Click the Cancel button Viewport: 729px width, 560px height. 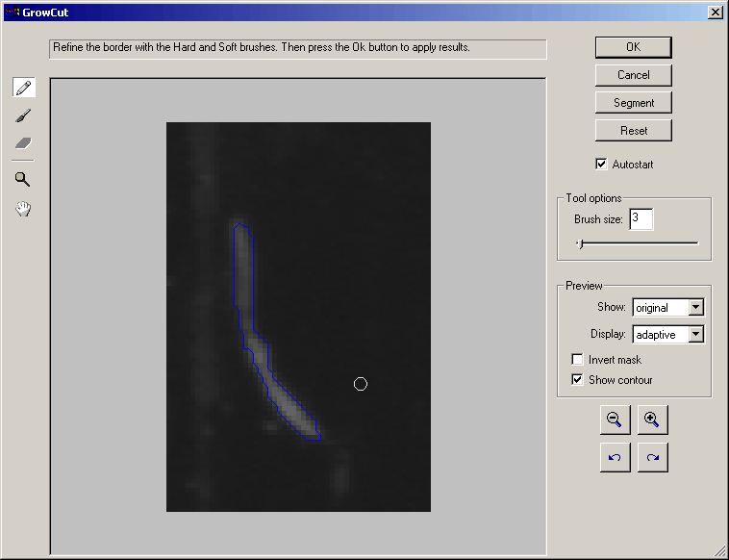pyautogui.click(x=633, y=75)
